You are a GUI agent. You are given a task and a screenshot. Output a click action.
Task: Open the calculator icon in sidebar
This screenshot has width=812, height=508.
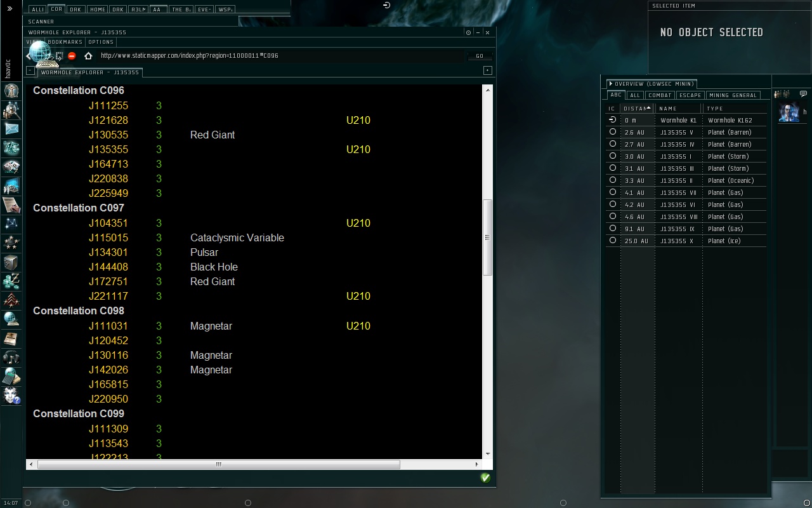(x=11, y=377)
